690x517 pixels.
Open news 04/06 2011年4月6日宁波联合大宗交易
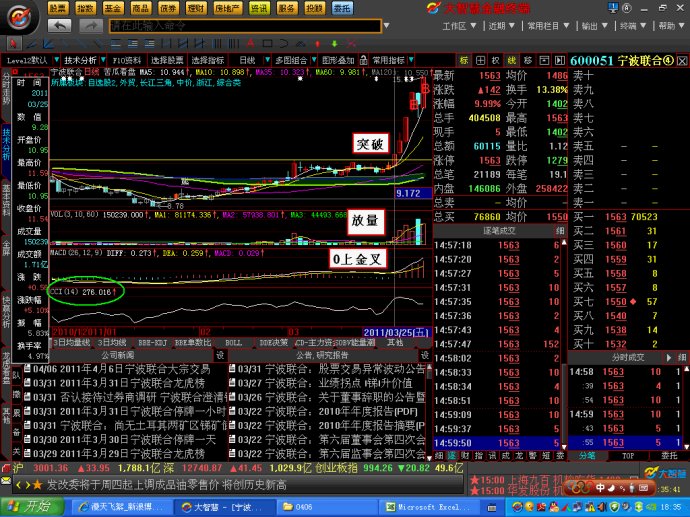[117, 369]
